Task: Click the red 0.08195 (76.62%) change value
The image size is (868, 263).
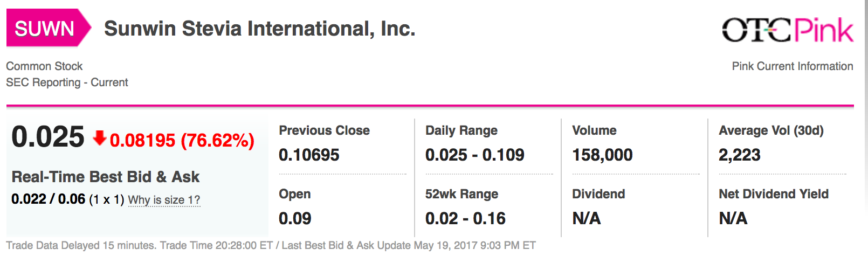Action: (182, 140)
